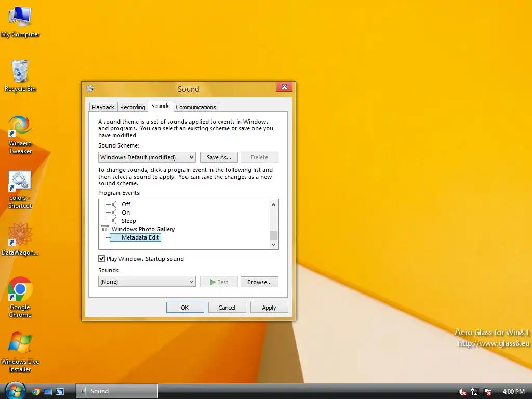Select Windows Photo Gallery in events list

[143, 229]
